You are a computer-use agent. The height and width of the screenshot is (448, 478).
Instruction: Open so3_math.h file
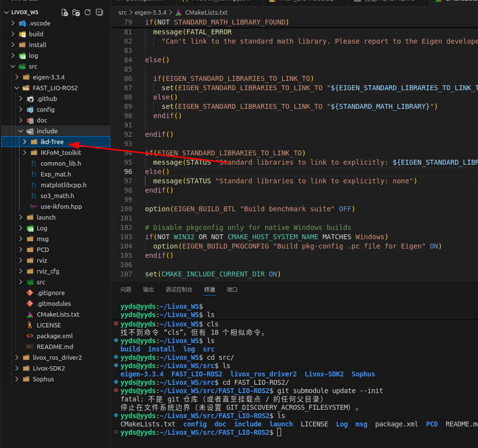[x=57, y=196]
